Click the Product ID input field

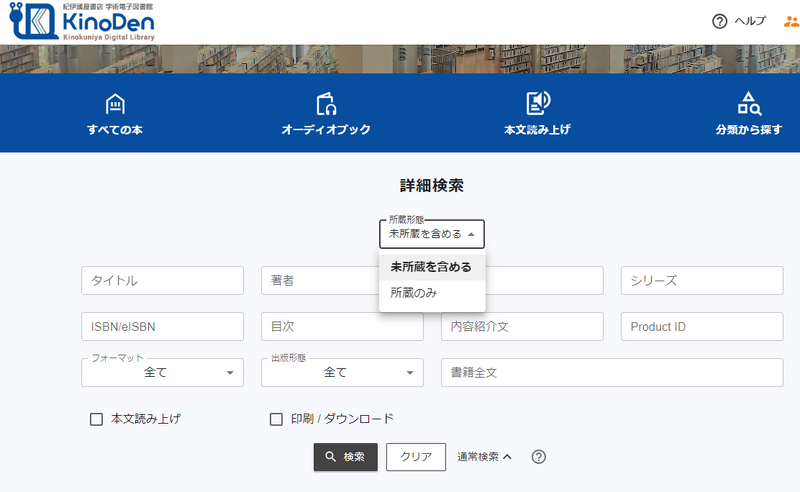click(x=702, y=327)
